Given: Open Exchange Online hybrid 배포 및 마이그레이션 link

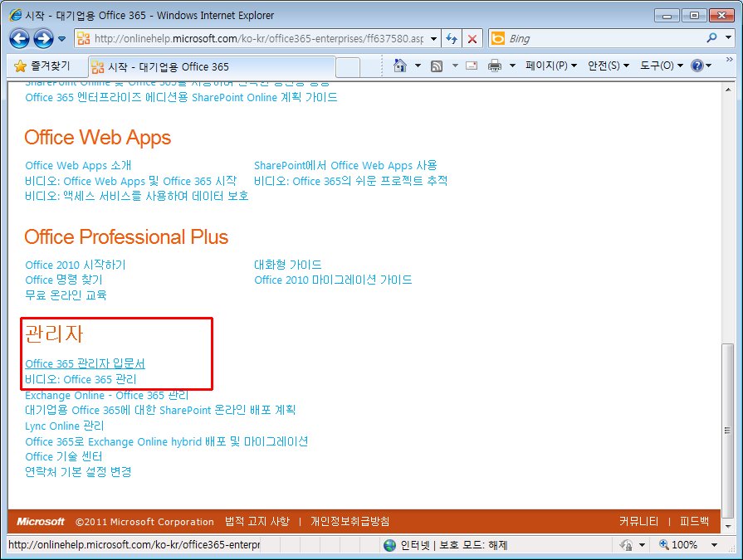Looking at the screenshot, I should (166, 441).
